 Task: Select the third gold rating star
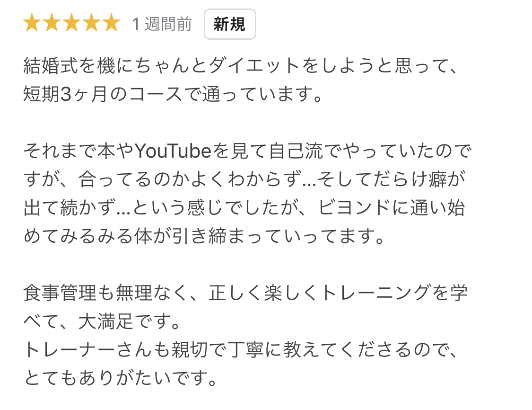tap(71, 23)
